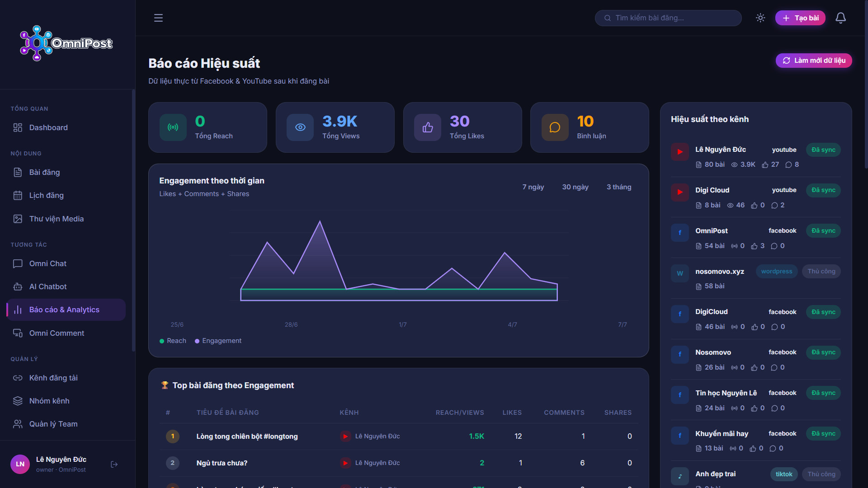Click the sidebar scrollbar

[x=133, y=221]
